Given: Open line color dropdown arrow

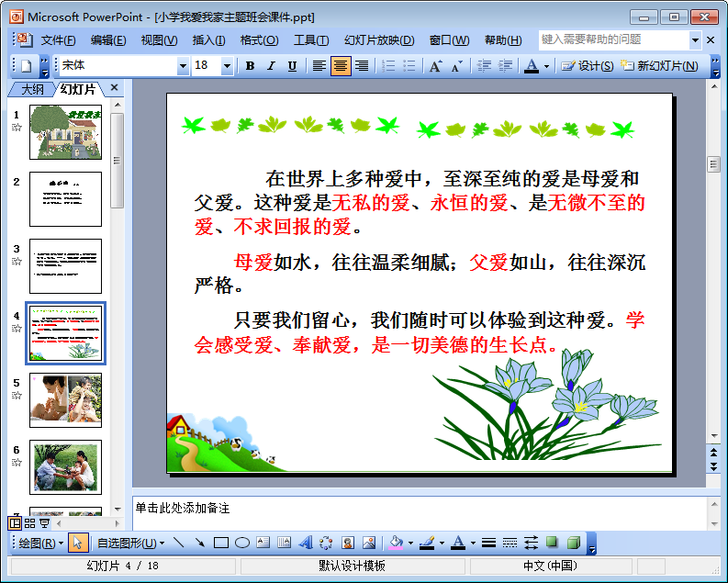Looking at the screenshot, I should [x=442, y=543].
